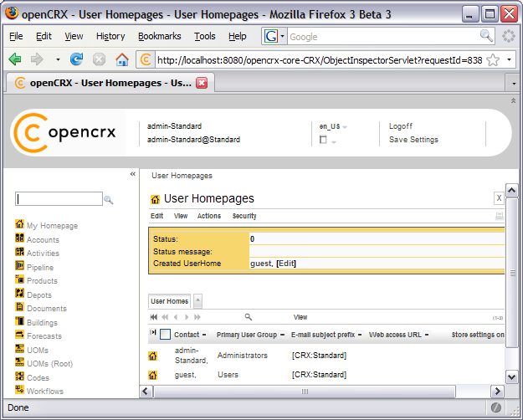Open the Pipeline sidebar icon
Image resolution: width=523 pixels, height=420 pixels.
coord(20,266)
